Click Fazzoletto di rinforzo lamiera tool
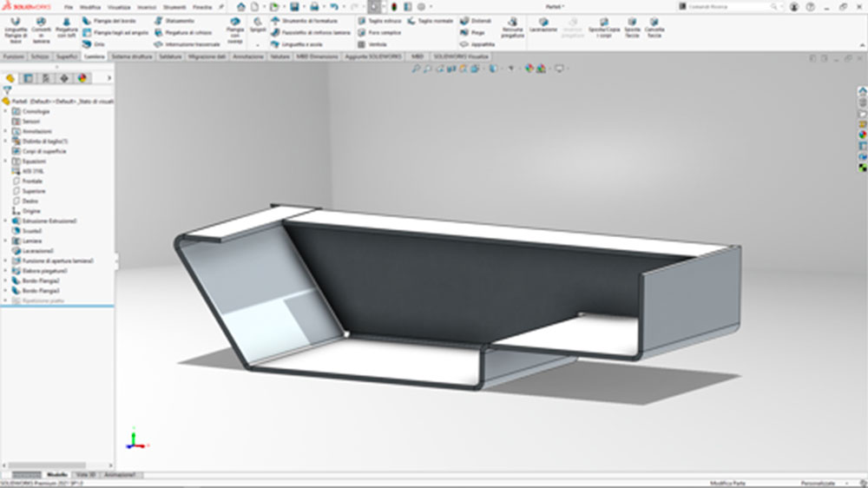The height and width of the screenshot is (488, 868). tap(311, 33)
